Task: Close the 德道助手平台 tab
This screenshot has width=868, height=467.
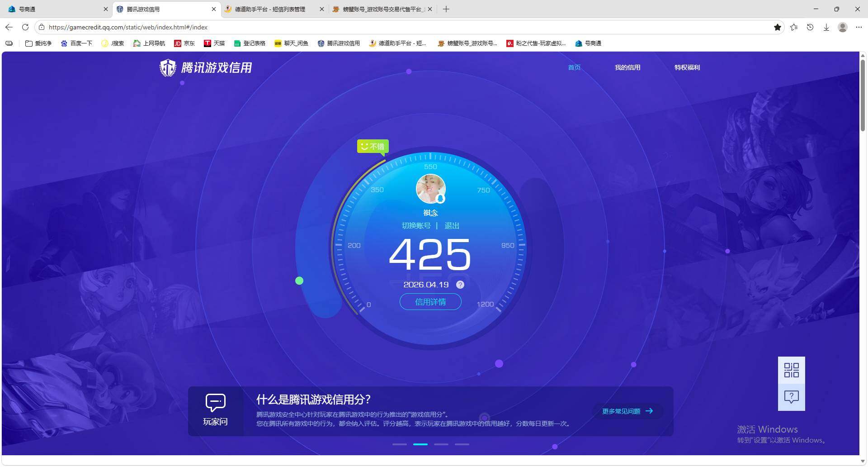Action: tap(322, 9)
